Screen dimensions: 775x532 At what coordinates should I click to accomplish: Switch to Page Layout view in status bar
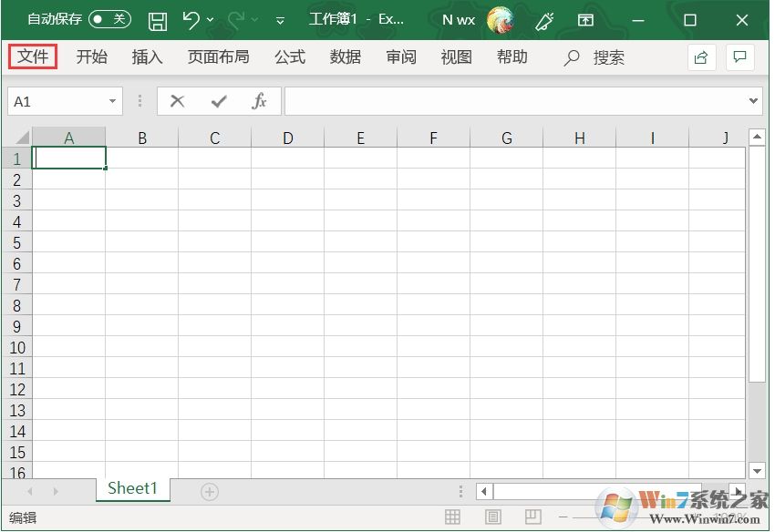point(492,517)
